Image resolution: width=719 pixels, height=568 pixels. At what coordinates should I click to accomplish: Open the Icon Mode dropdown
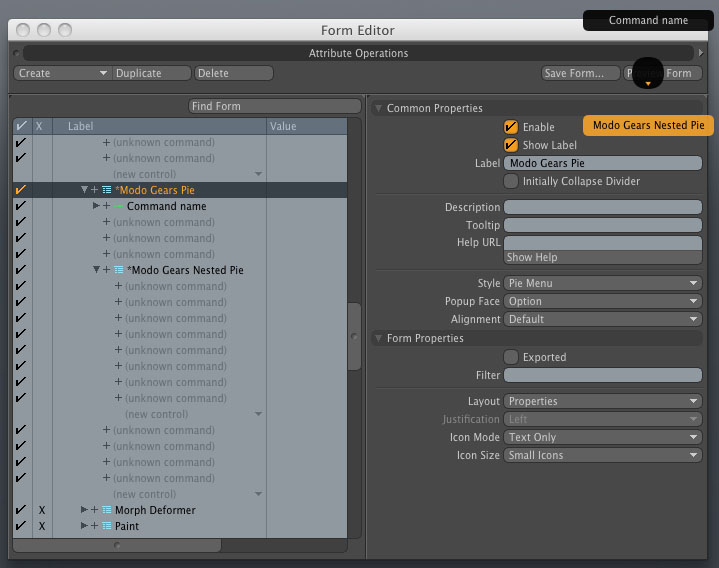tap(603, 437)
